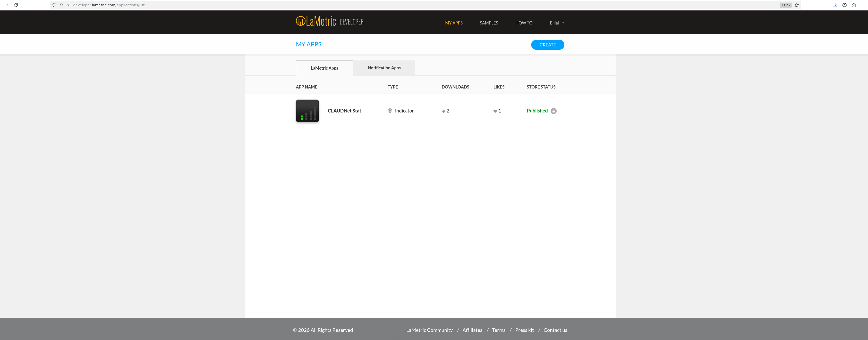Click the site security padlock icon
Image resolution: width=868 pixels, height=340 pixels.
(x=61, y=5)
